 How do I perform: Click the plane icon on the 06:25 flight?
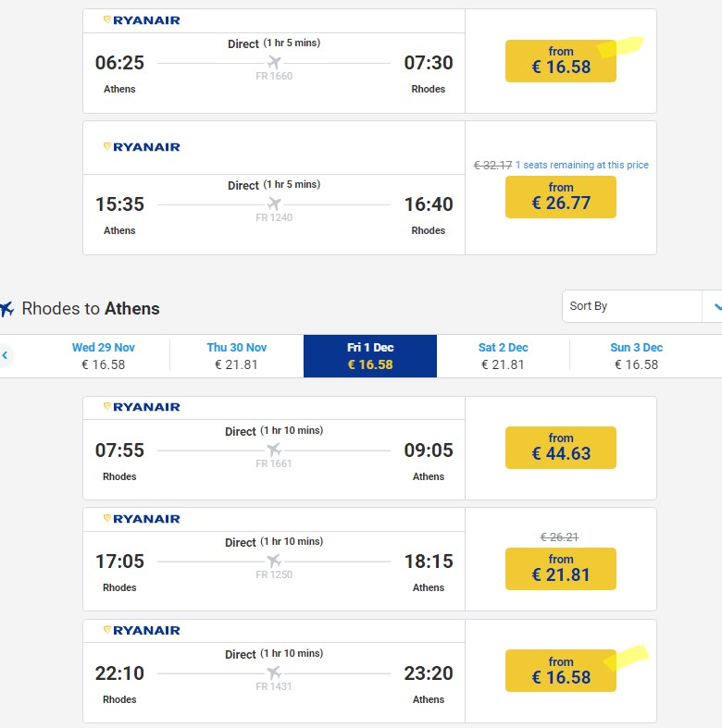point(274,62)
